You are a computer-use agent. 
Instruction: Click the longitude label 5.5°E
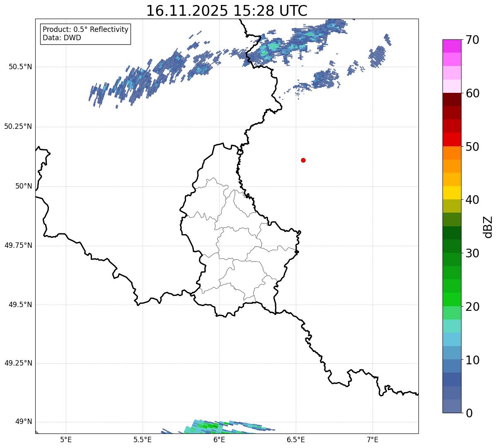pyautogui.click(x=143, y=440)
